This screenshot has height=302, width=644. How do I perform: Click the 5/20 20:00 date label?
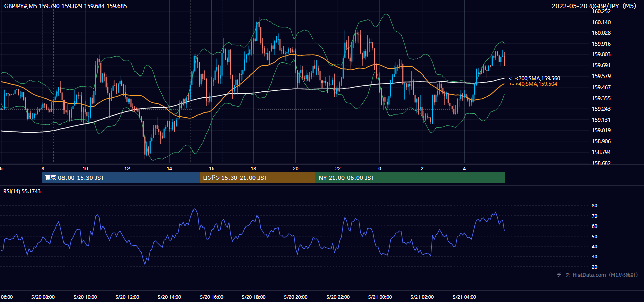[296, 297]
